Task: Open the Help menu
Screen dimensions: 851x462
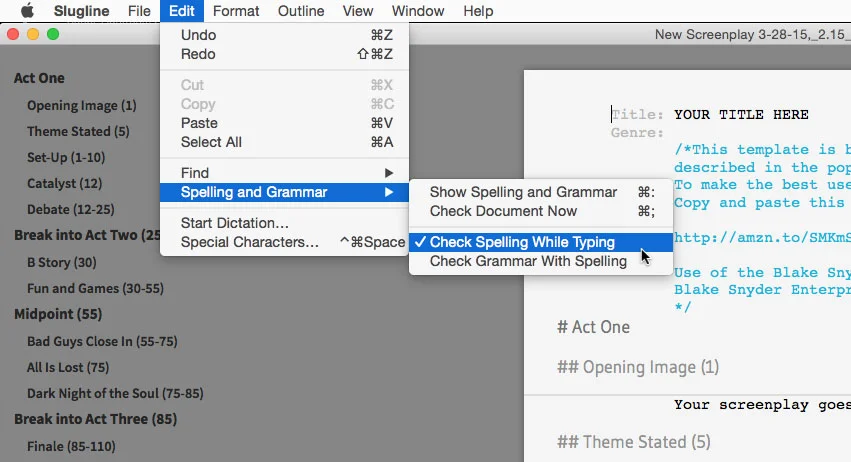Action: pyautogui.click(x=478, y=11)
